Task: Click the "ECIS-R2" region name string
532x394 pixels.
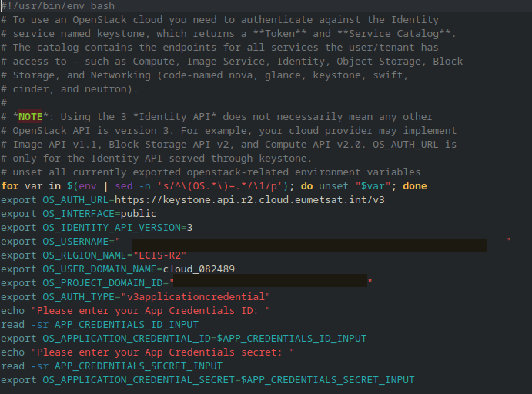Action: click(160, 255)
